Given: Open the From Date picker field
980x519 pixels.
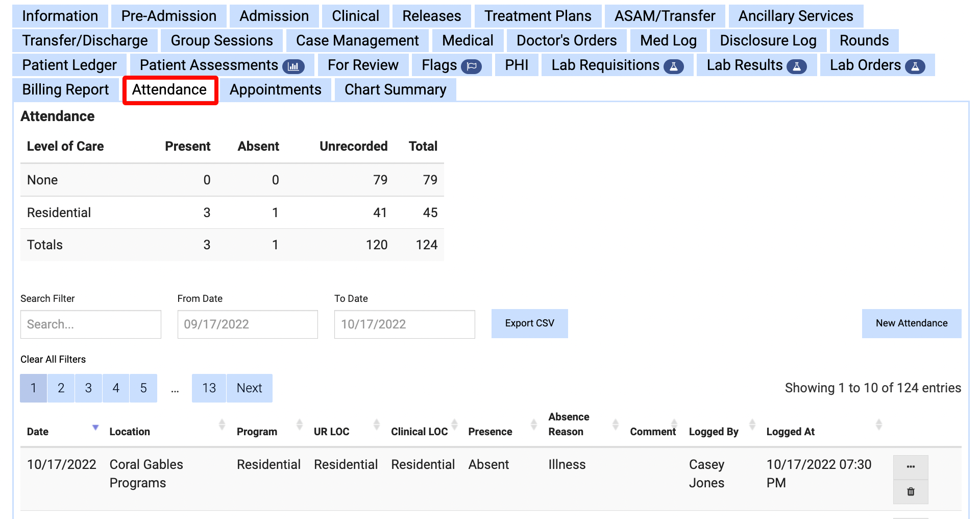Looking at the screenshot, I should [x=248, y=324].
